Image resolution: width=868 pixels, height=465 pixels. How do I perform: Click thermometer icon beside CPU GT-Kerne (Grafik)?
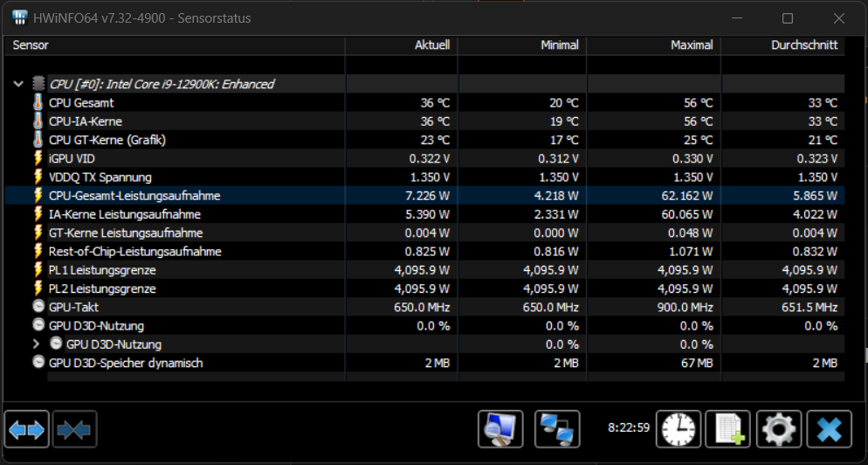(38, 140)
